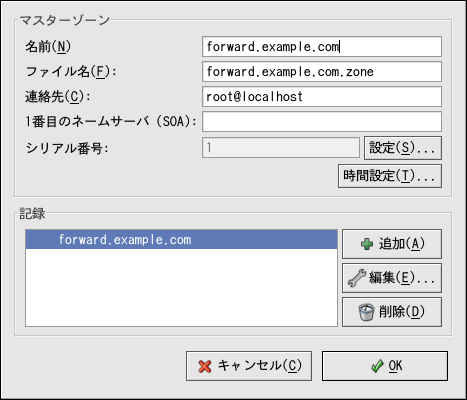The width and height of the screenshot is (467, 400).
Task: Click the trash can icon to delete record
Action: 366,312
